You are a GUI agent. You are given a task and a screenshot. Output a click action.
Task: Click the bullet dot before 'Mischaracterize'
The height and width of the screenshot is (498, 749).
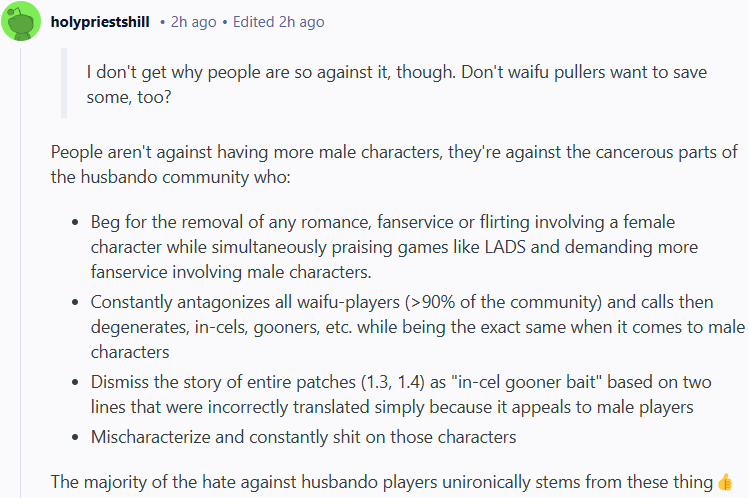coord(75,437)
